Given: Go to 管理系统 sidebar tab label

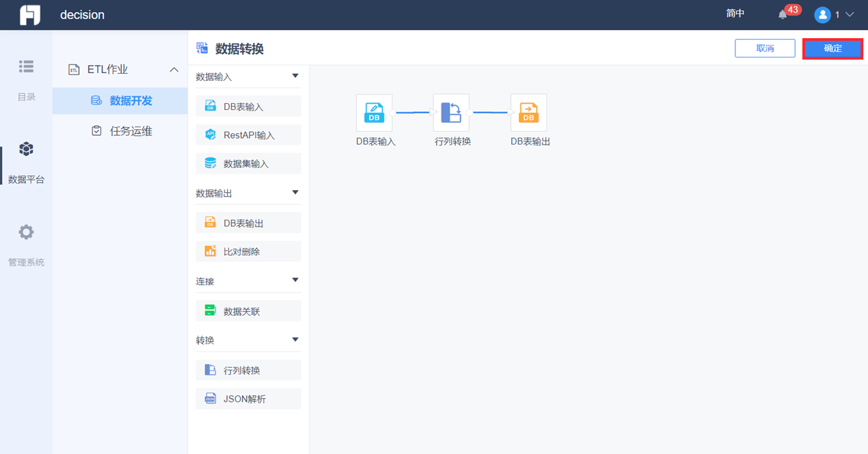Looking at the screenshot, I should tap(26, 262).
